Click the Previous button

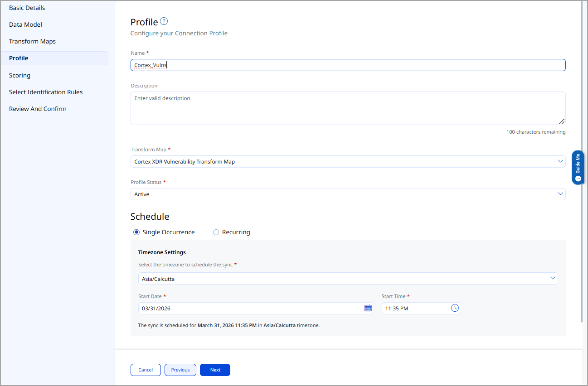tap(180, 370)
